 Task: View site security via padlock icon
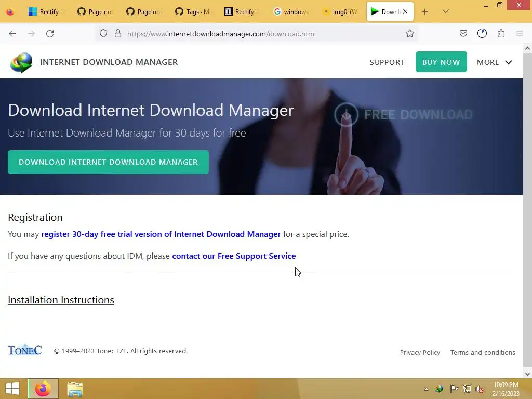(x=118, y=34)
